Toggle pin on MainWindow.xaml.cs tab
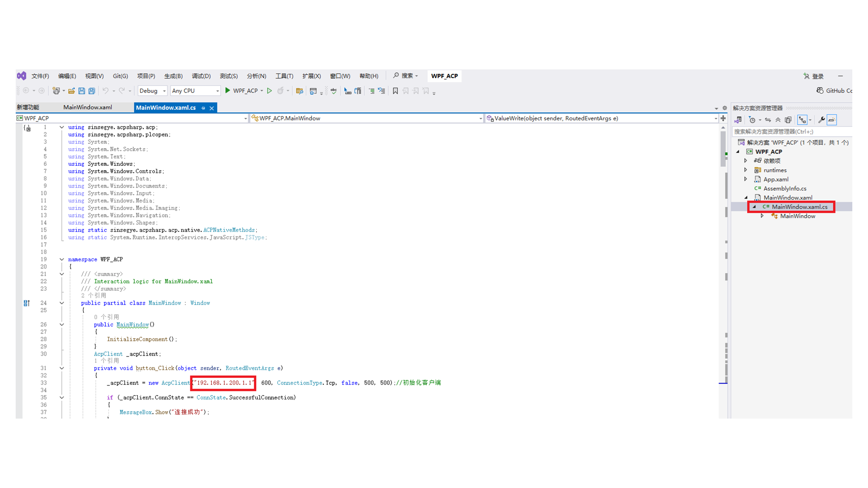The height and width of the screenshot is (488, 868). (203, 108)
